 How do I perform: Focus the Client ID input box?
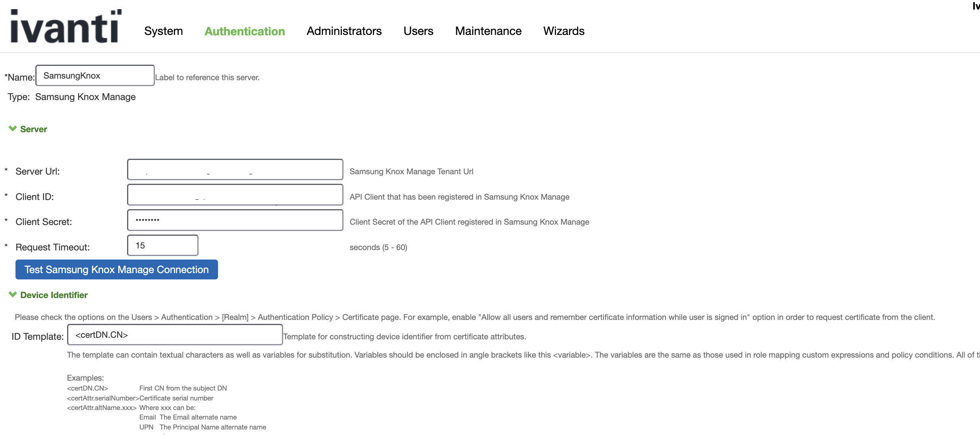[235, 195]
